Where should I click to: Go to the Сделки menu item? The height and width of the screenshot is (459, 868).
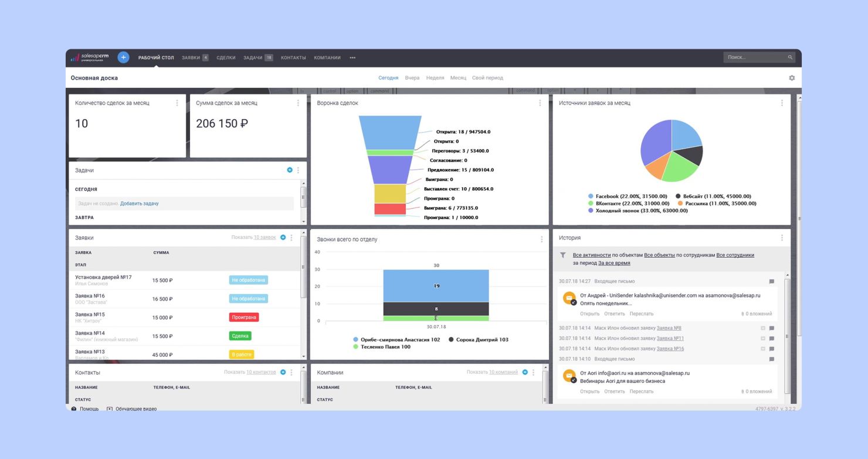point(226,58)
